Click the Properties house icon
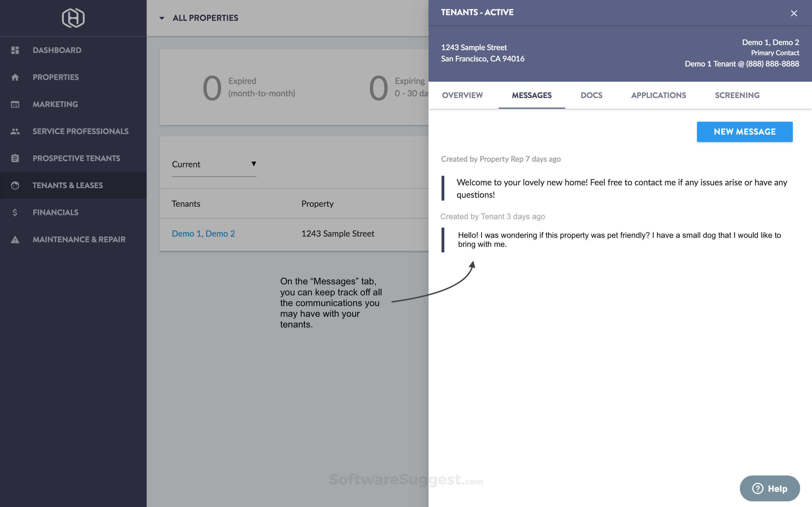The height and width of the screenshot is (507, 812). 15,77
